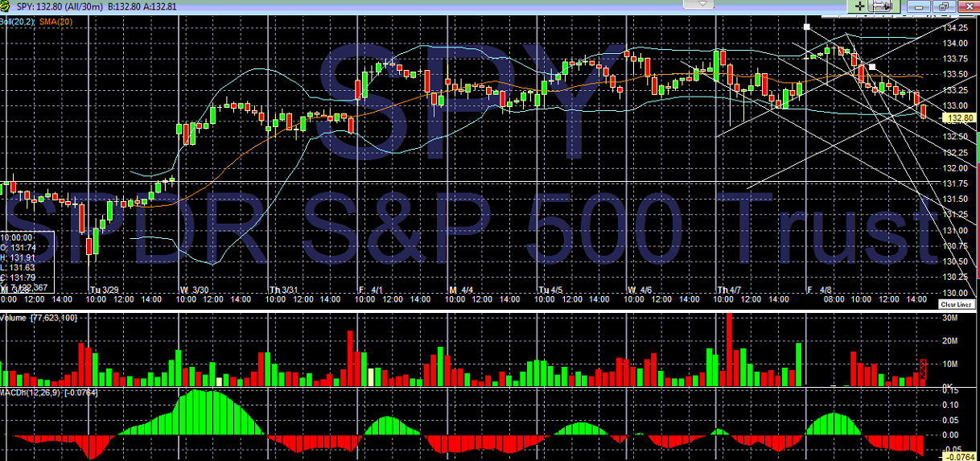Click the SPY title text in title bar

pos(97,6)
